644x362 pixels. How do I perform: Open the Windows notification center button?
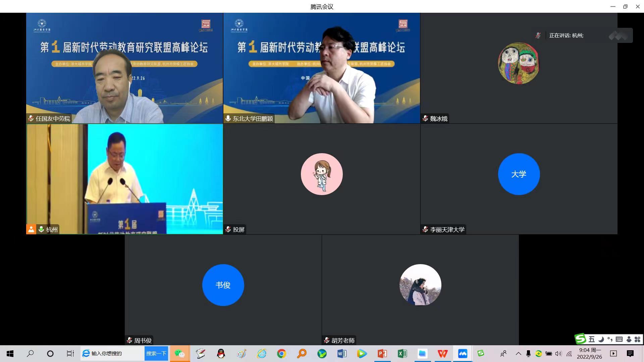click(630, 354)
